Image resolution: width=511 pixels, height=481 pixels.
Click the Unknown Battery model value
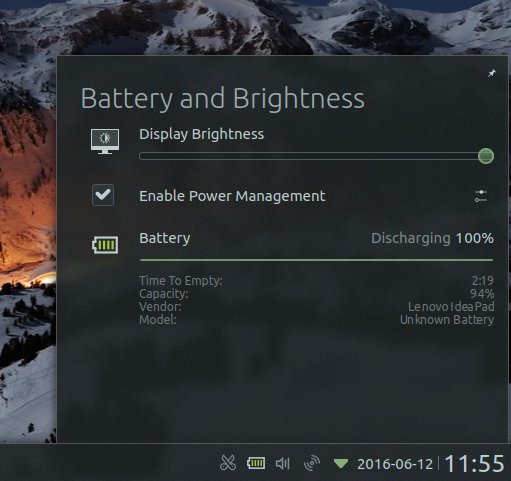tap(447, 320)
